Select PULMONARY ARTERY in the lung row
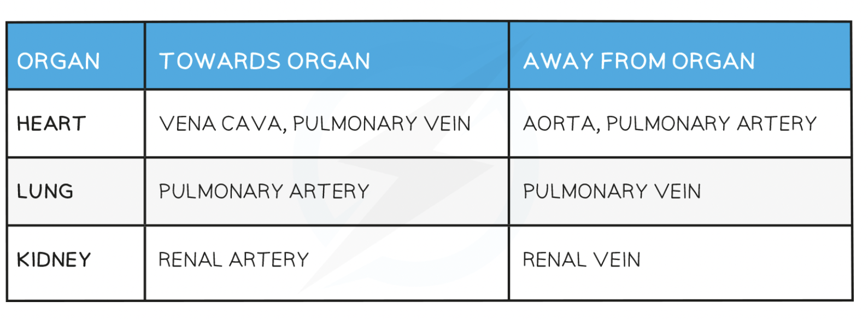 264,192
